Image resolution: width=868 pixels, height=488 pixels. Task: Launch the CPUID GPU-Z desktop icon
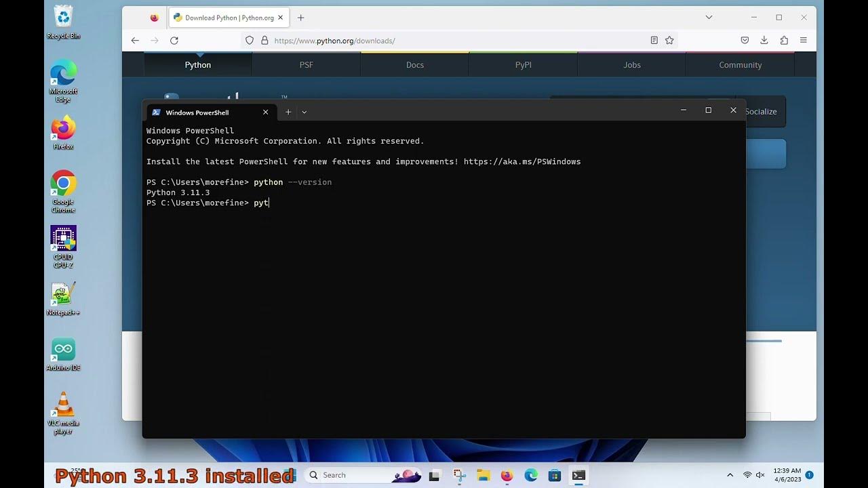[x=63, y=247]
